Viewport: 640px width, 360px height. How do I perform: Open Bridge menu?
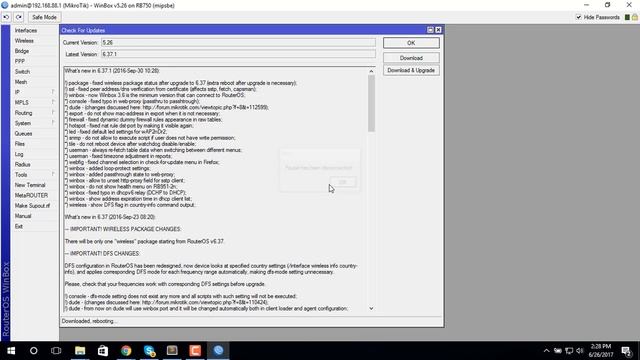pos(22,51)
